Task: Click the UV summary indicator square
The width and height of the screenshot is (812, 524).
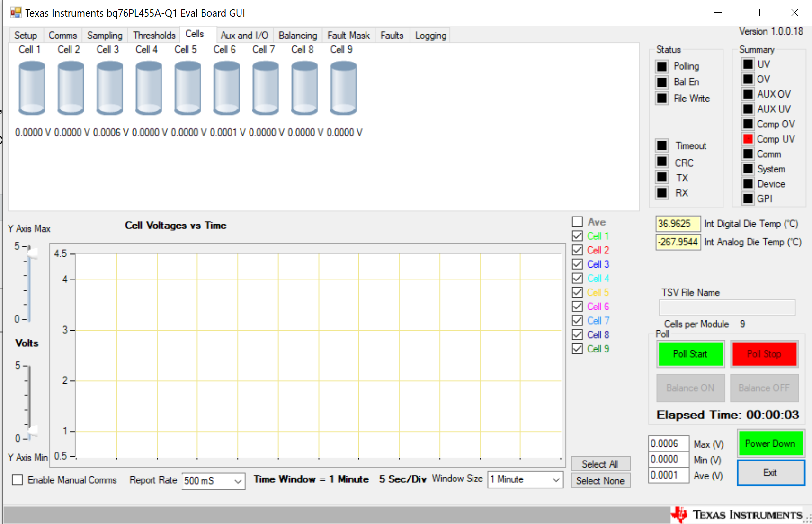Action: [748, 64]
